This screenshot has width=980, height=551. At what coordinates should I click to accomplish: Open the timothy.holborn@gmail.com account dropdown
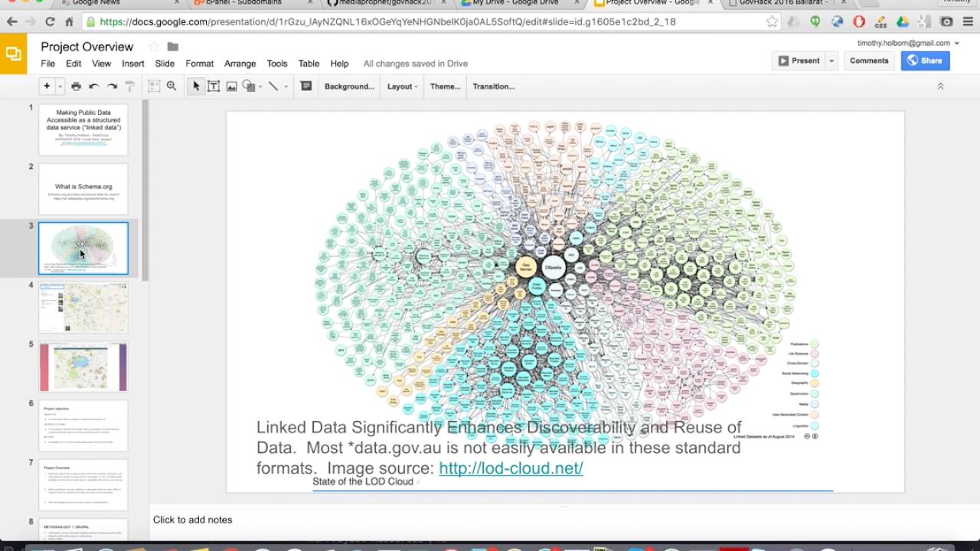[908, 43]
